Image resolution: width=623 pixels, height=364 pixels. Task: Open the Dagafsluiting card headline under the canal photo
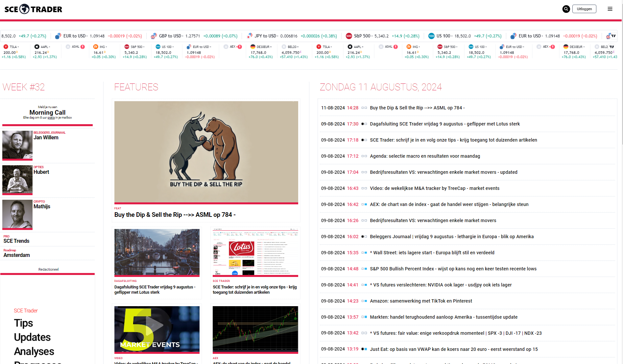[155, 290]
